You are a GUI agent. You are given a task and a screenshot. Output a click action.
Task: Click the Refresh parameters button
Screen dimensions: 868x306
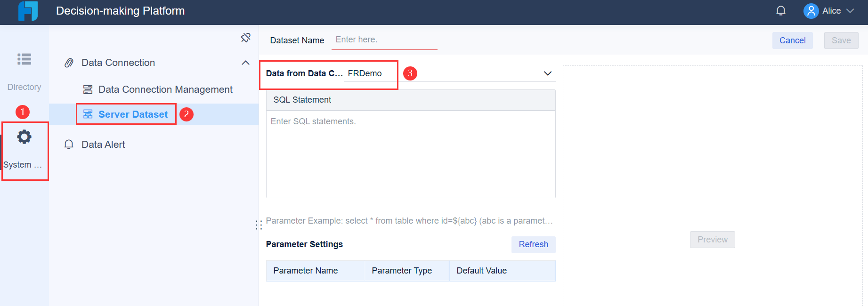[x=533, y=244]
